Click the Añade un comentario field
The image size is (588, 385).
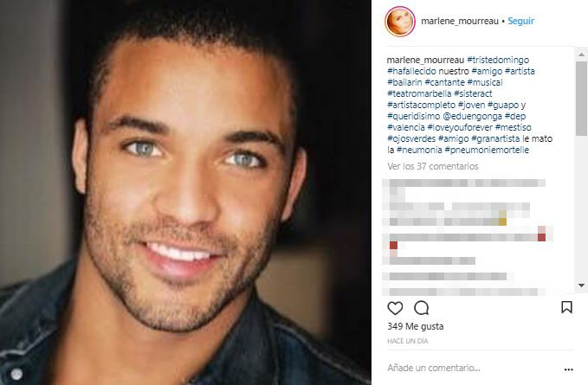tap(473, 369)
